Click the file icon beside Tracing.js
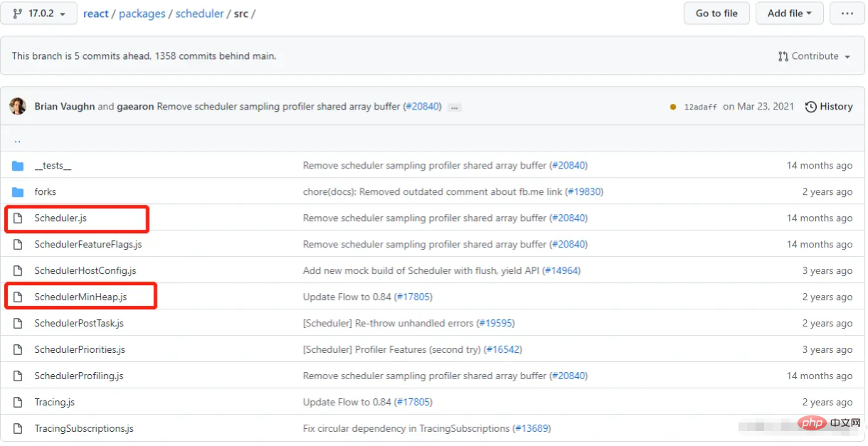Screen dimensions: 868x446 [18, 403]
